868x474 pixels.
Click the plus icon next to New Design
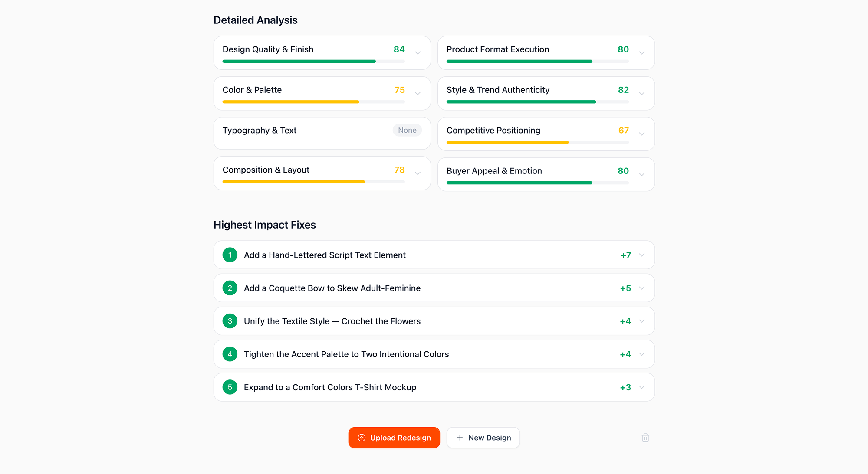pos(459,438)
